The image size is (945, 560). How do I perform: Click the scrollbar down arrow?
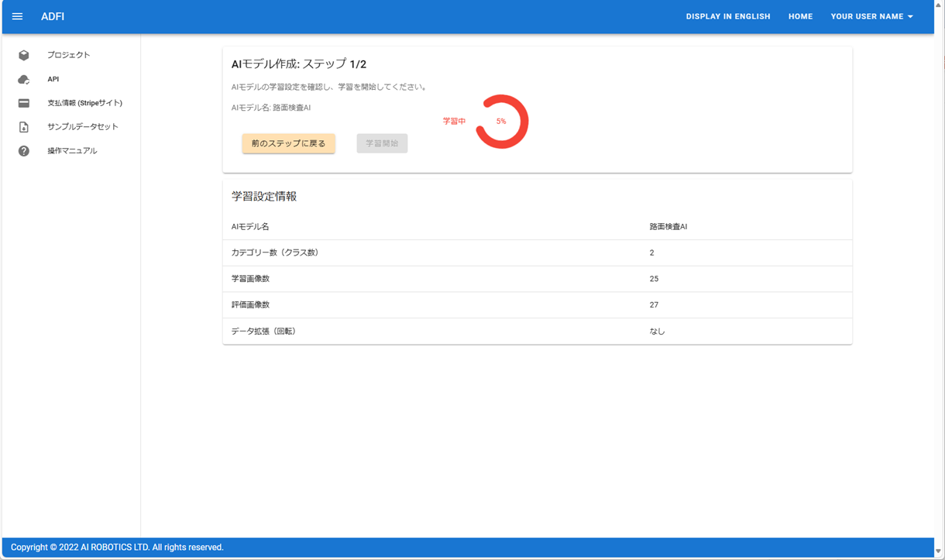point(939,551)
